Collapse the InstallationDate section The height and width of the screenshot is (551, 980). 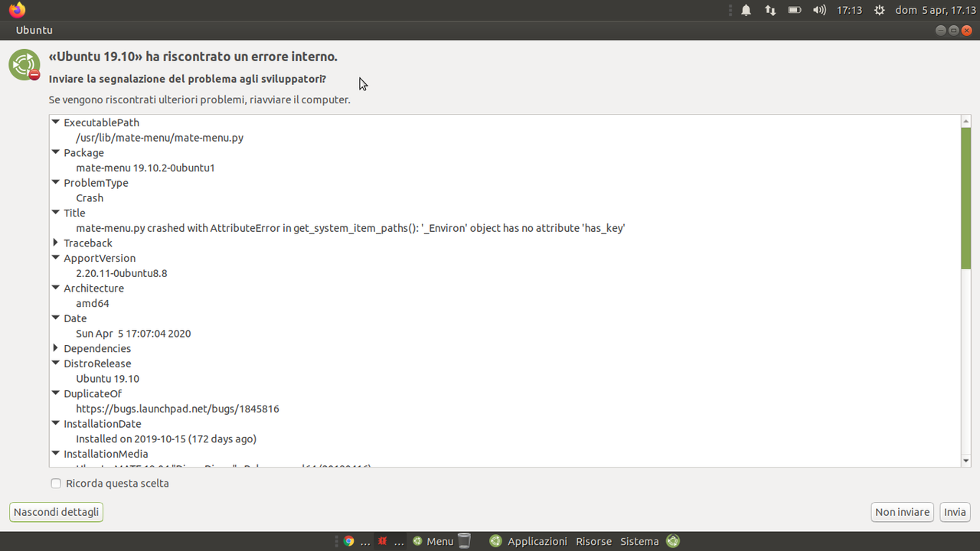(x=56, y=423)
